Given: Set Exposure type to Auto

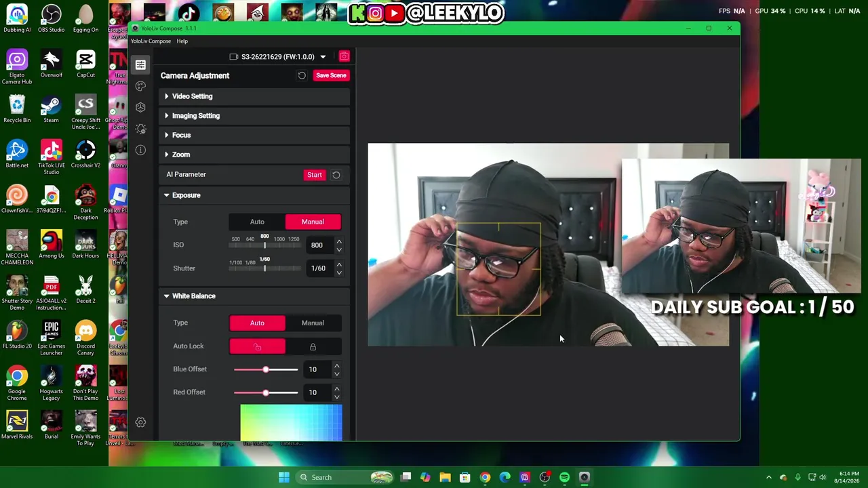Looking at the screenshot, I should tap(257, 222).
